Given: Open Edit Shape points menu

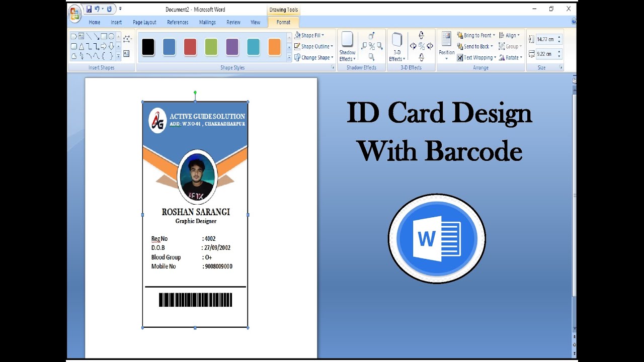Looking at the screenshot, I should [x=127, y=39].
